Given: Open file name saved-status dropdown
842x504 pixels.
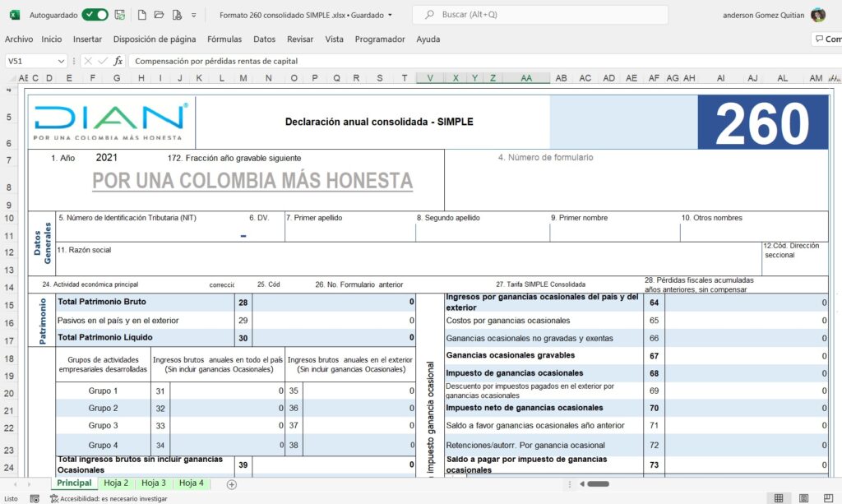Looking at the screenshot, I should click(390, 15).
